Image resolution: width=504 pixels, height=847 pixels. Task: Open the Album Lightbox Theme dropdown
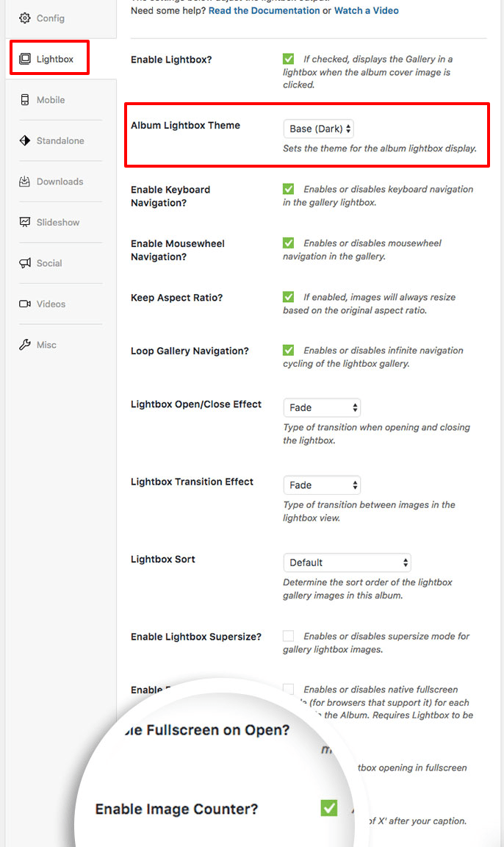[318, 128]
